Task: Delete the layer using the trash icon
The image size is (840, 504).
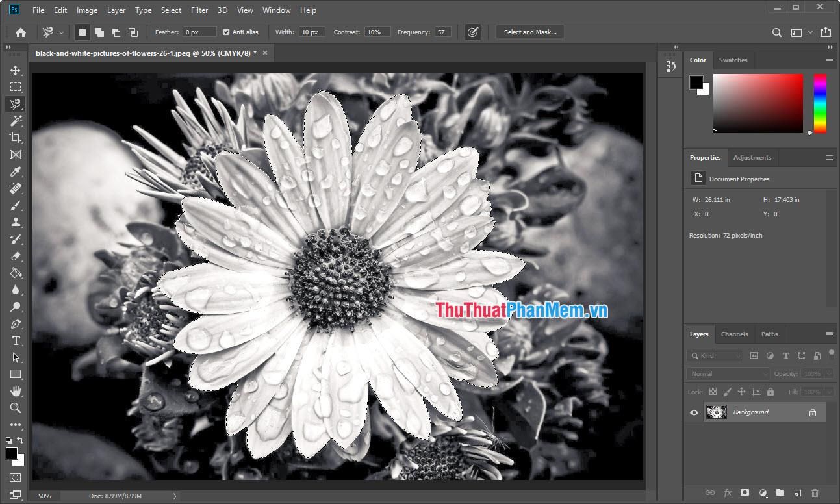Action: pyautogui.click(x=815, y=493)
